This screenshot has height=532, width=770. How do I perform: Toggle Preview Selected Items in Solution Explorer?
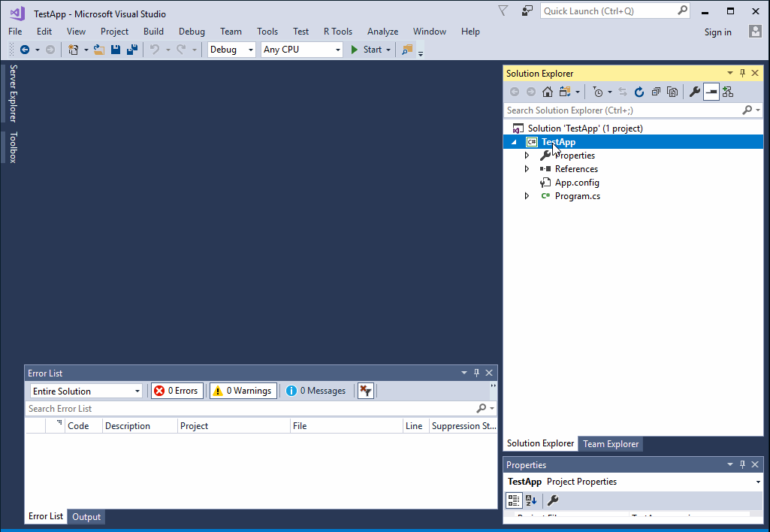pyautogui.click(x=711, y=92)
